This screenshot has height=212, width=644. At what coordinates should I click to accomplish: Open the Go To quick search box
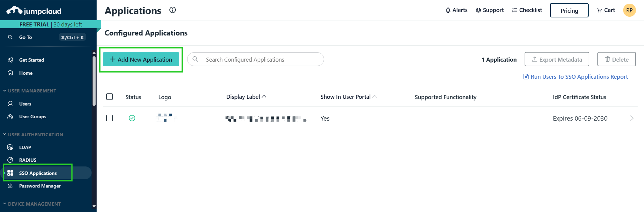(x=47, y=37)
